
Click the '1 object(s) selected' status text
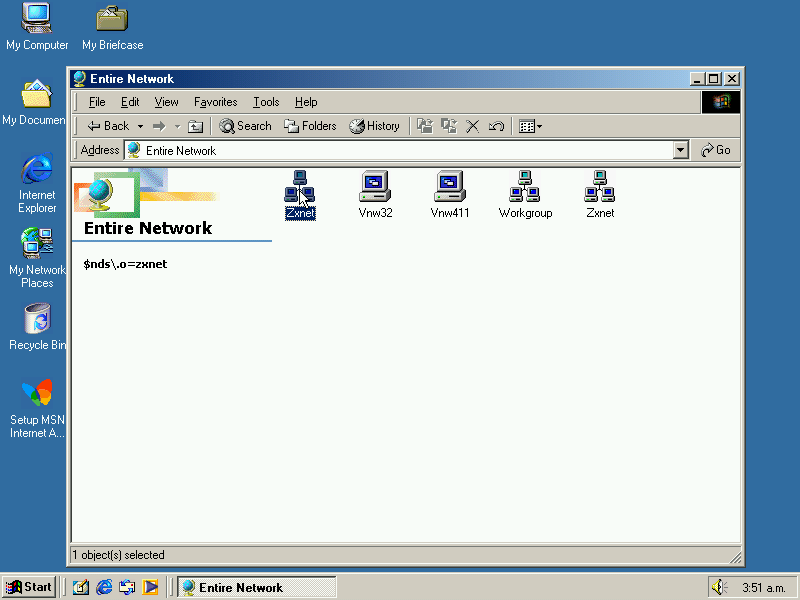118,555
